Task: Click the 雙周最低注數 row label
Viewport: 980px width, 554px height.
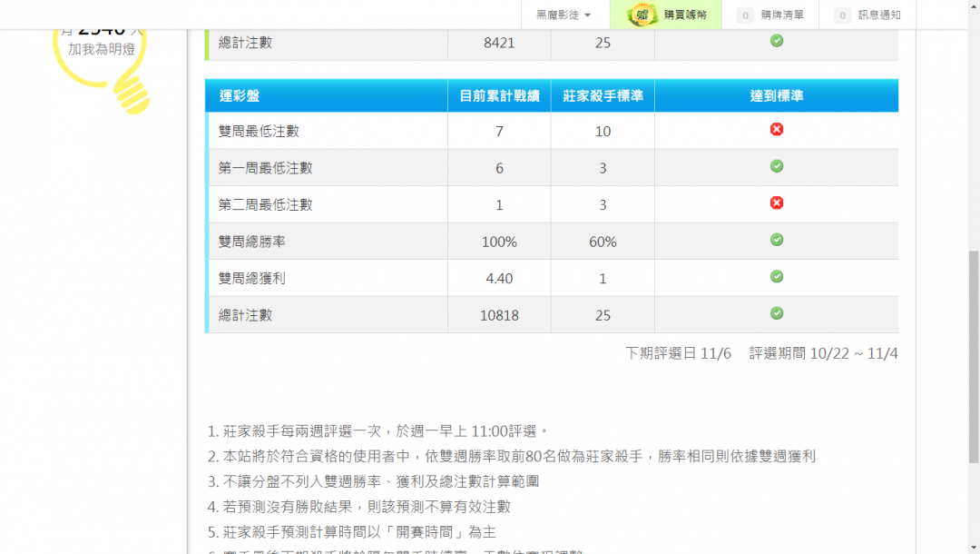Action: coord(259,132)
